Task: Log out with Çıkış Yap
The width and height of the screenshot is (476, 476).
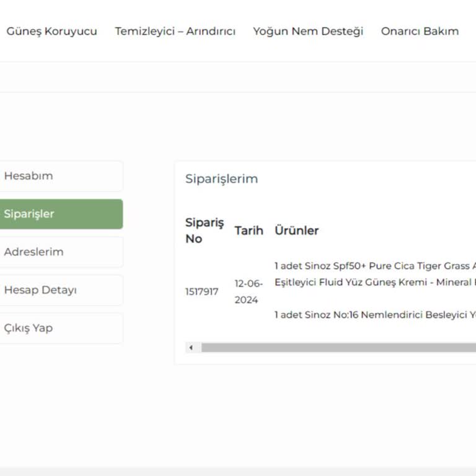Action: tap(29, 328)
